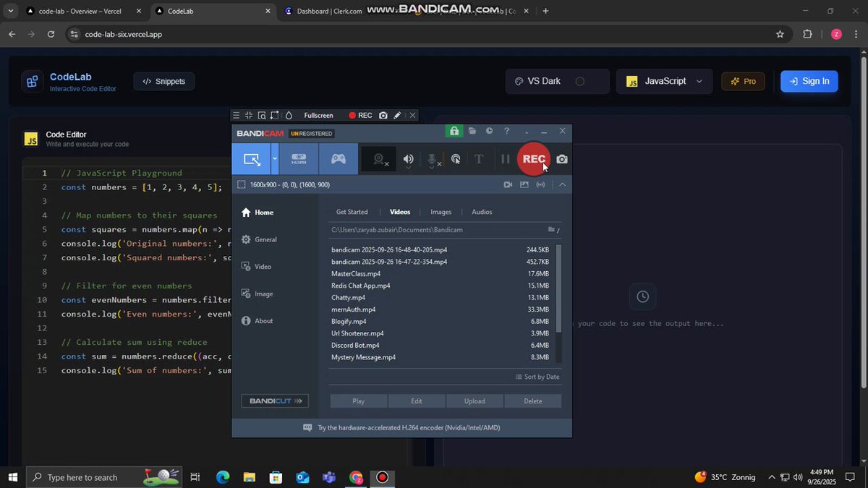The height and width of the screenshot is (488, 868).
Task: Open Microsoft Edge from the taskbar
Action: pyautogui.click(x=222, y=477)
